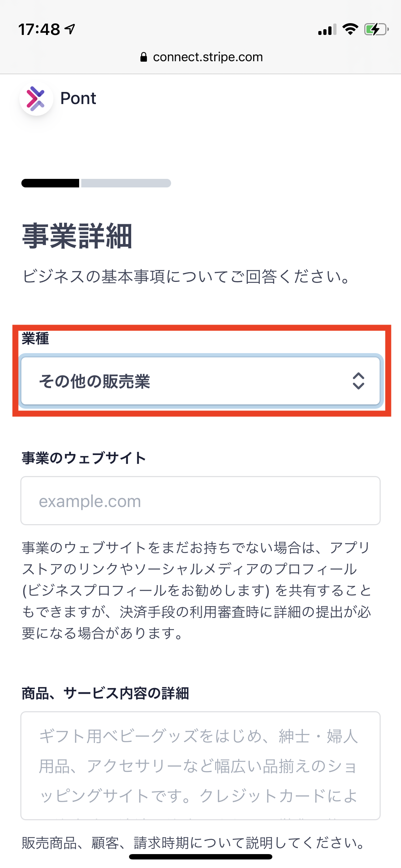
Task: Open the 業種 dropdown showing その他の販売業
Action: 201,381
